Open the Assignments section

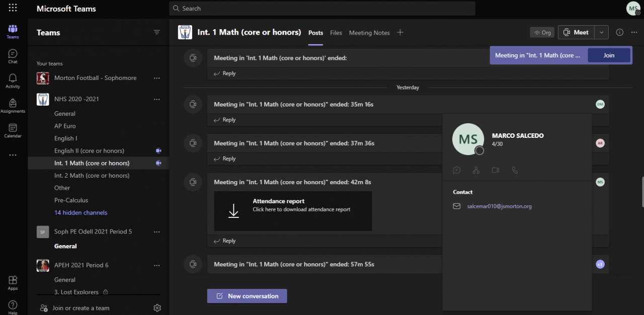(x=13, y=105)
